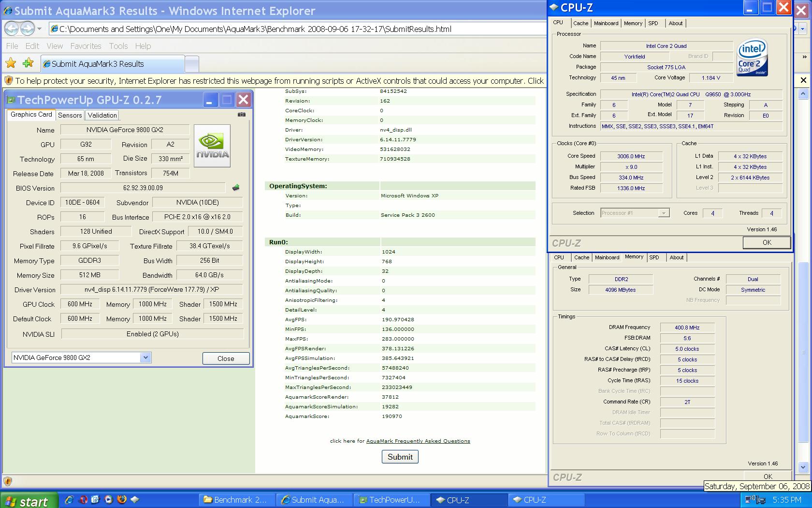
Task: Open the IE Tools menu
Action: [x=118, y=46]
